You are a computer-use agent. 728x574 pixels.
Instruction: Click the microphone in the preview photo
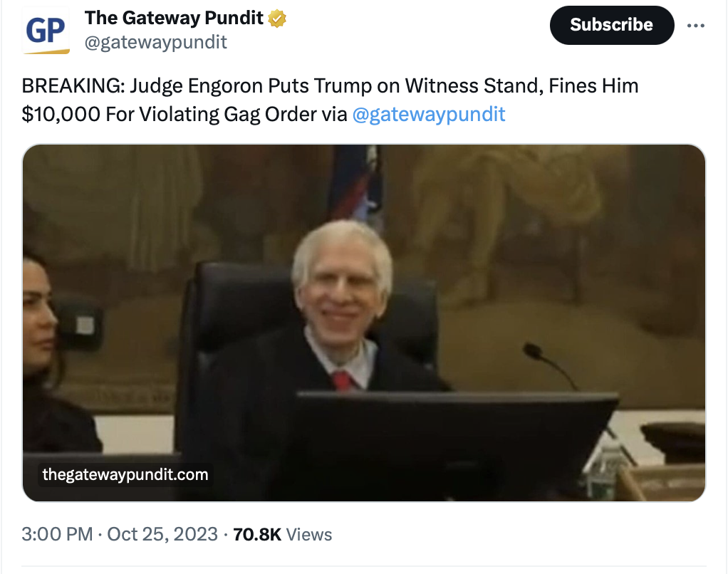tap(548, 362)
